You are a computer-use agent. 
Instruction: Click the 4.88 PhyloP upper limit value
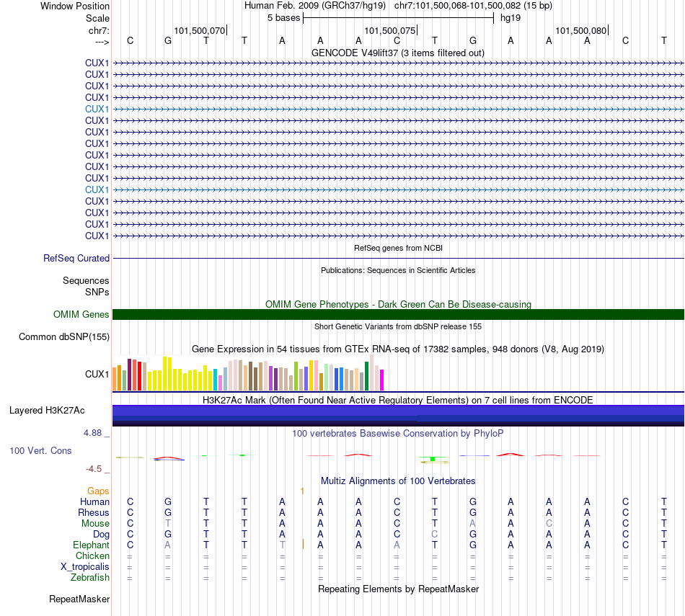[92, 433]
